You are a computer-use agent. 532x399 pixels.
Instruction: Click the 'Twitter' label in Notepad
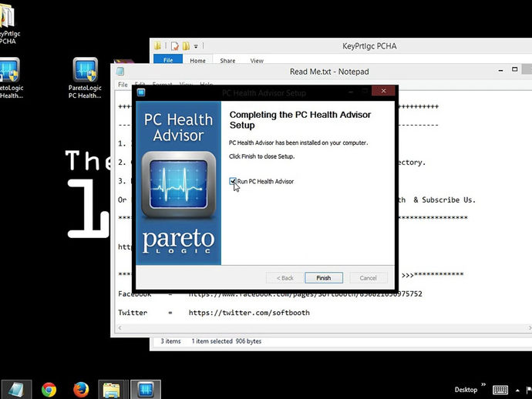click(x=133, y=313)
